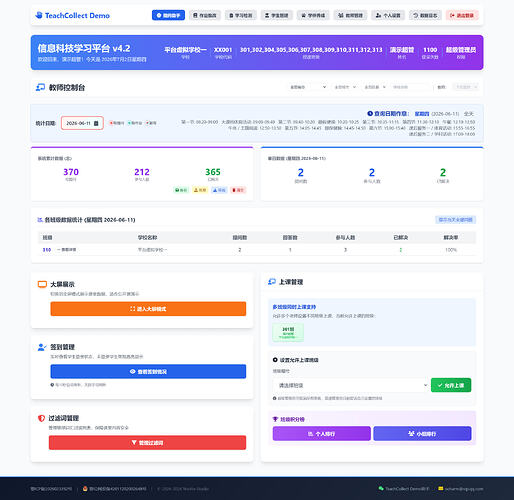Open the first filter dropdown beside 教师控制台
This screenshot has height=500, width=514.
click(308, 87)
